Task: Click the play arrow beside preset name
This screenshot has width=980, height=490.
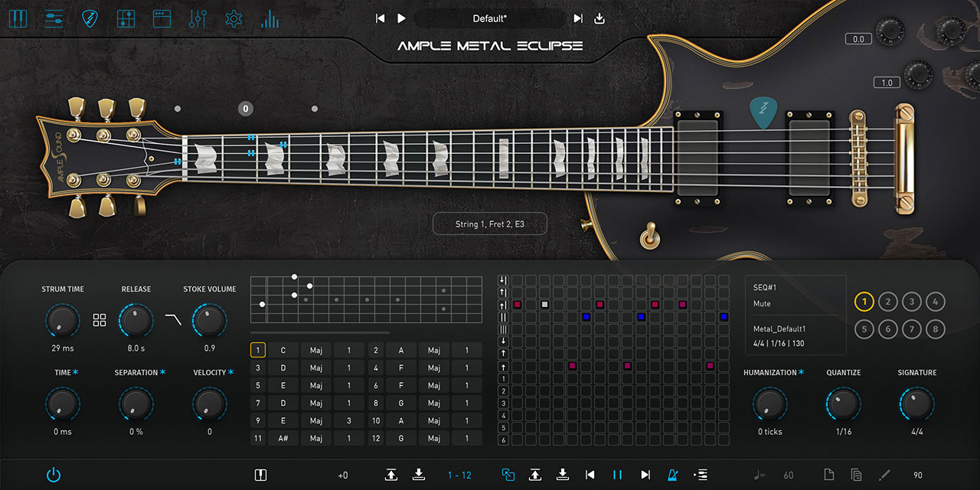Action: 401,18
